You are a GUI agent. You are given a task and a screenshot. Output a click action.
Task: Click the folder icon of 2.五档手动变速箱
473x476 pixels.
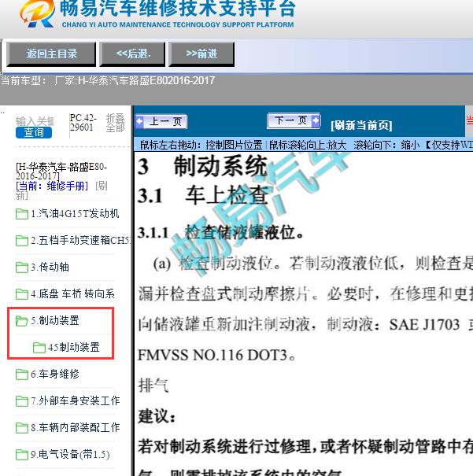coord(22,241)
